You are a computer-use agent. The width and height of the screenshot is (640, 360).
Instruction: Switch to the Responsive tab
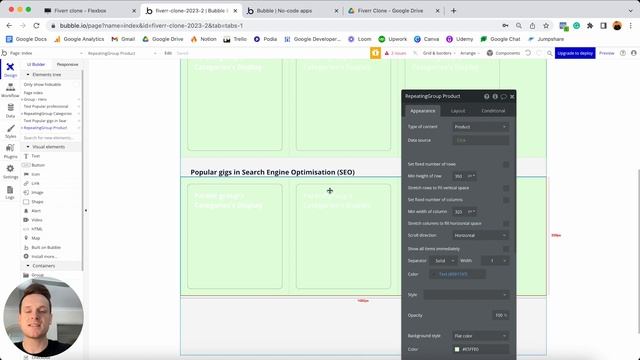(x=67, y=64)
